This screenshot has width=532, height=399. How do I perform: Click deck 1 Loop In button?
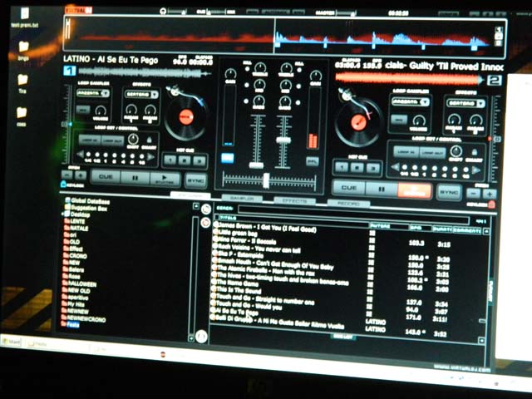(x=90, y=140)
